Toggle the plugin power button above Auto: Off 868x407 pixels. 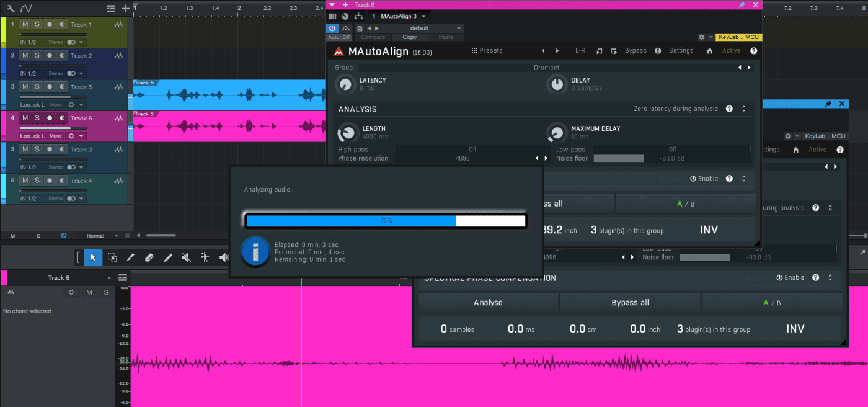coord(332,28)
